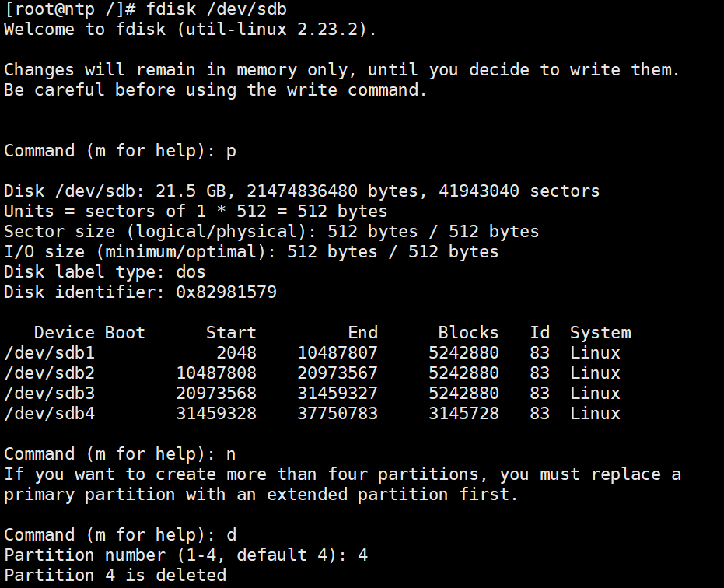Screen dimensions: 724x588
Task: Click the "Start" column header
Action: point(231,333)
